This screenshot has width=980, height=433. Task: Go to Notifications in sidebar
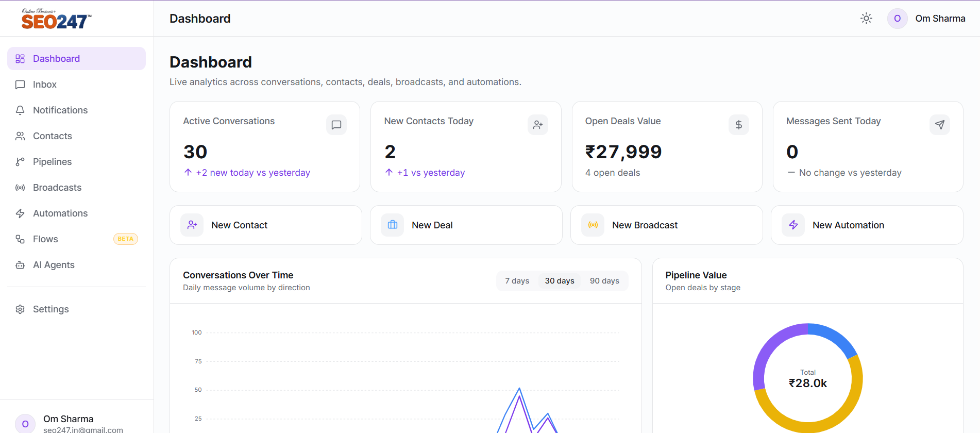coord(76,110)
